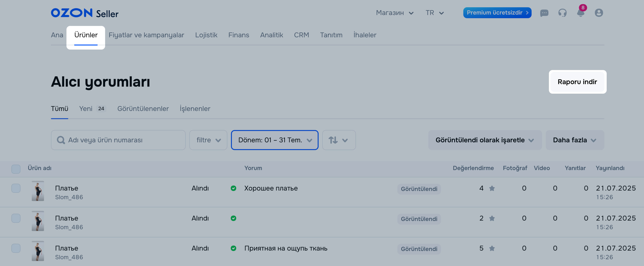Click Görüntülendi badge on rating 2 row
Screen dimensions: 644x266
click(x=419, y=219)
